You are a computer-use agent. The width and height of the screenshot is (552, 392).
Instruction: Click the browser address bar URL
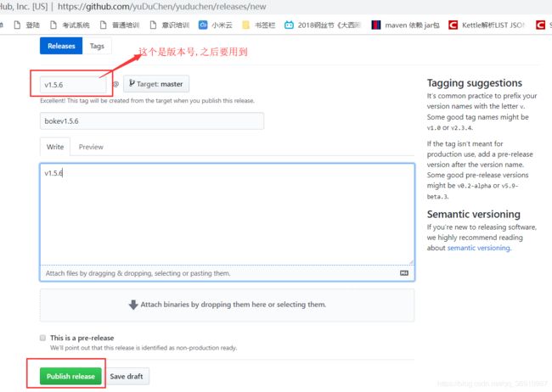162,7
